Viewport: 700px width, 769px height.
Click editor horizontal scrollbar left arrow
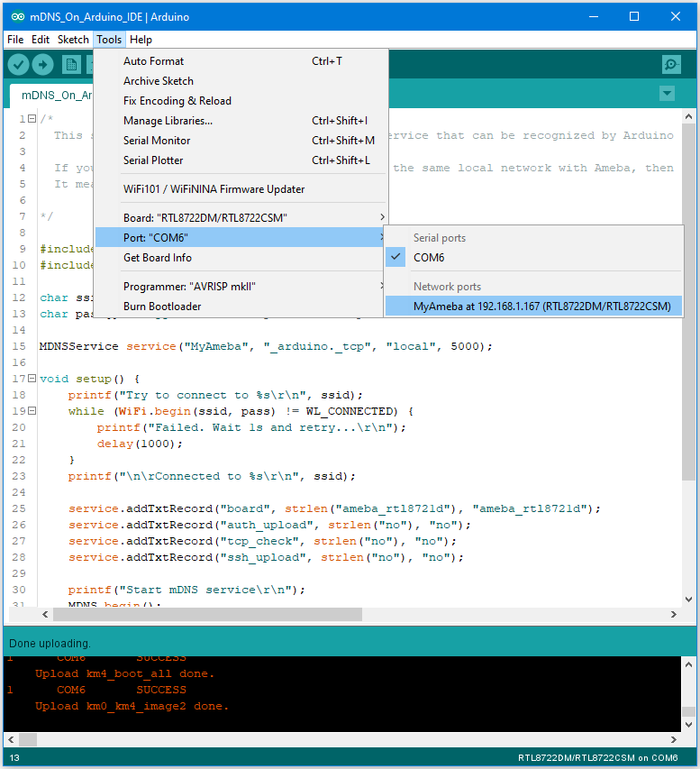coord(45,614)
